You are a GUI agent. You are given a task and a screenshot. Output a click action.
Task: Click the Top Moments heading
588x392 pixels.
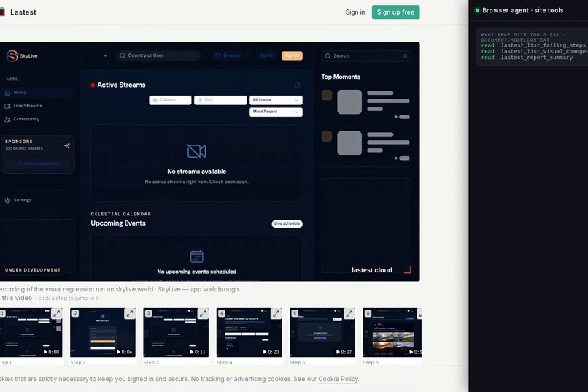click(341, 77)
